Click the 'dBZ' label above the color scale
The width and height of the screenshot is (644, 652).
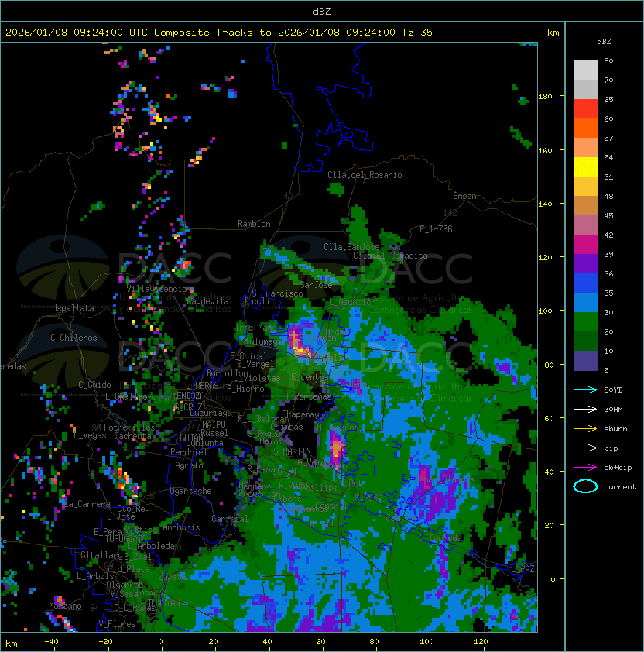(x=604, y=42)
